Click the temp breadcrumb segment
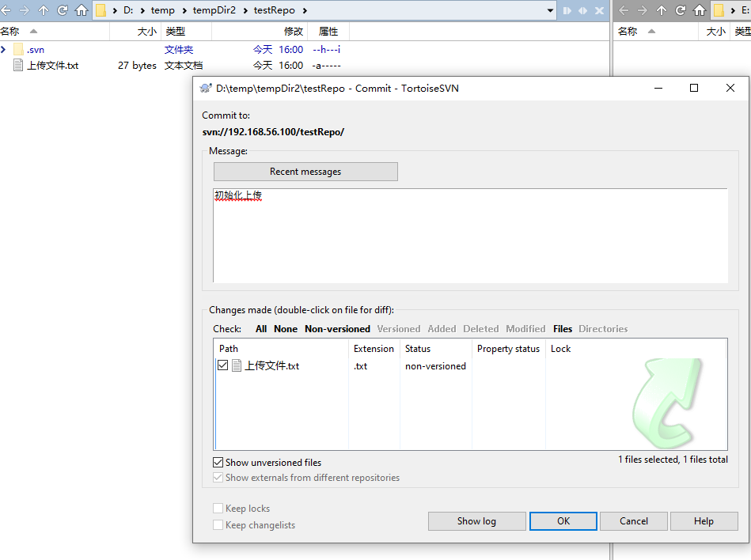751x560 pixels. point(163,10)
